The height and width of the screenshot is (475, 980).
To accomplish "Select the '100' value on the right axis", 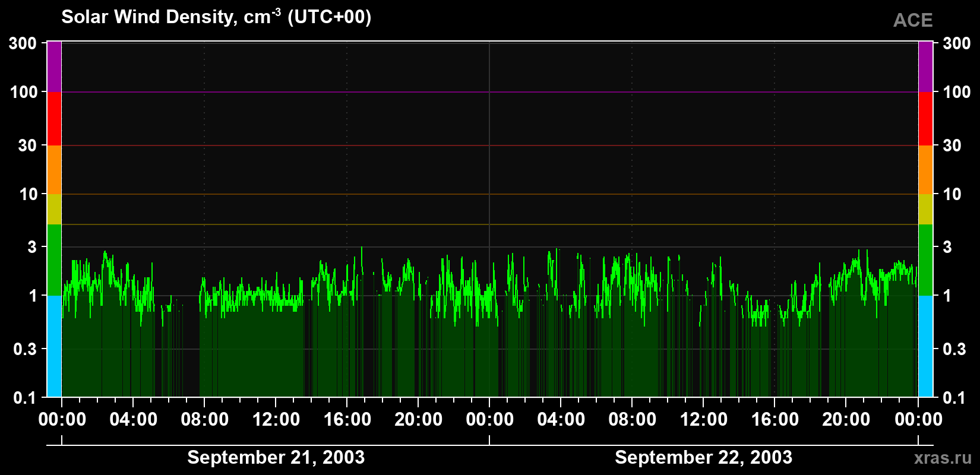I will click(x=957, y=92).
